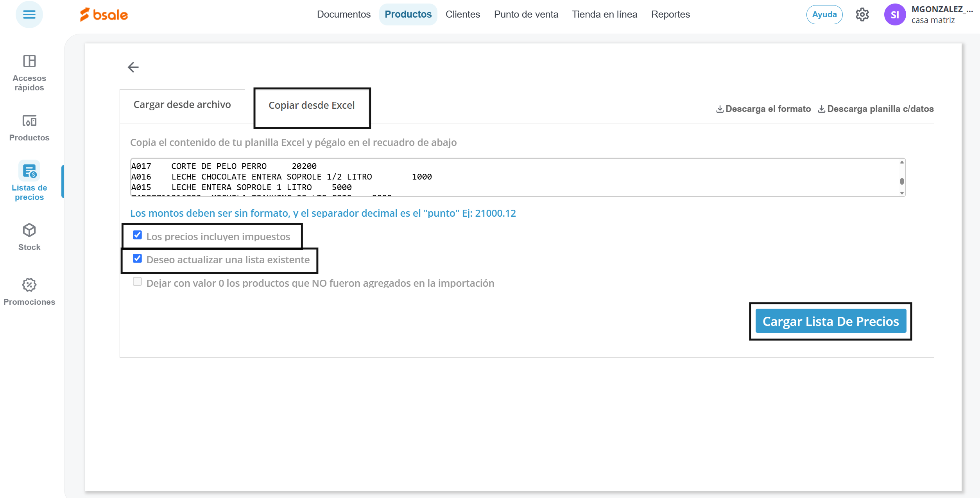
Task: Click the bsale logo
Action: pyautogui.click(x=104, y=15)
